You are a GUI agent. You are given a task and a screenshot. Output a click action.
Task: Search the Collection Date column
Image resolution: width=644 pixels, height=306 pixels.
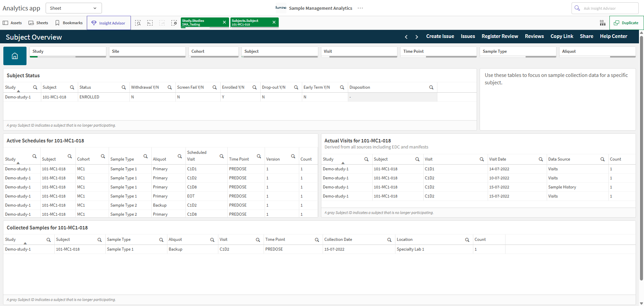tap(389, 240)
